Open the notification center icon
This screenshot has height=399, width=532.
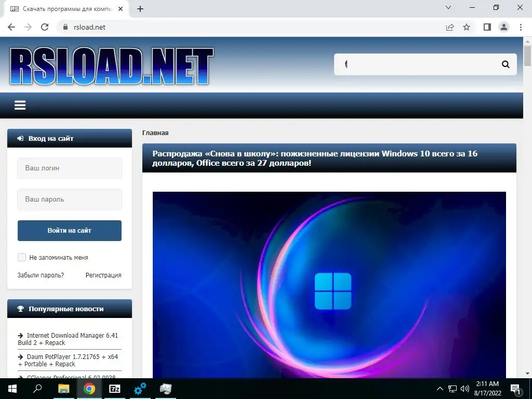[515, 389]
